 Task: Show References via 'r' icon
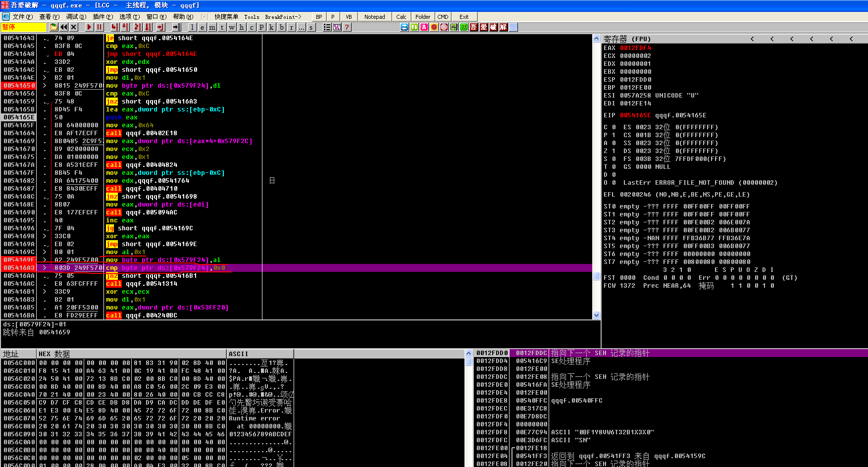tap(292, 27)
